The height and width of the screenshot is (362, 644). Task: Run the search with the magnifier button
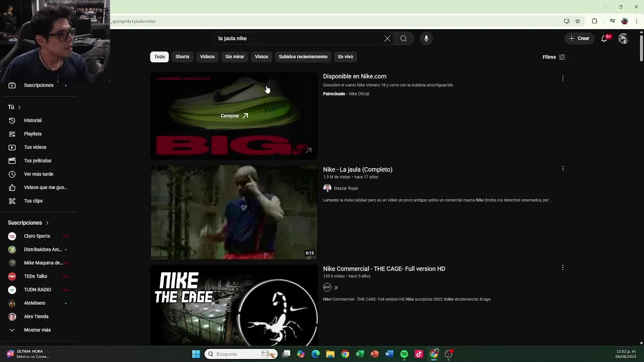(x=404, y=39)
